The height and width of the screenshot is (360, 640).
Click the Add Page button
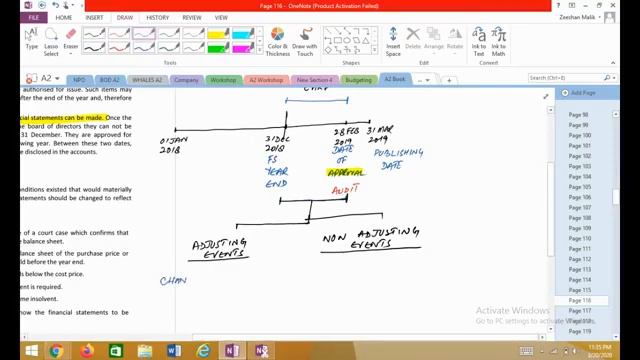(x=579, y=93)
